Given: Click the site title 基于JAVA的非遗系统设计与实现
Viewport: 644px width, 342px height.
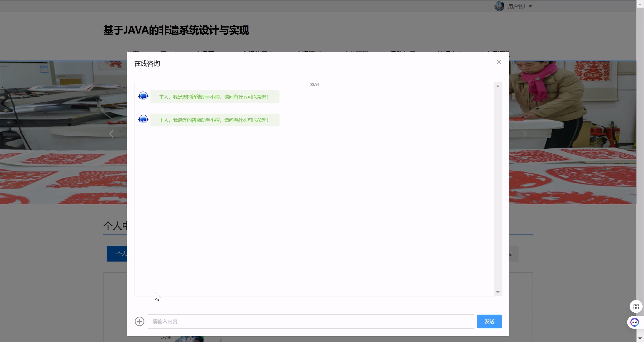Looking at the screenshot, I should click(176, 30).
